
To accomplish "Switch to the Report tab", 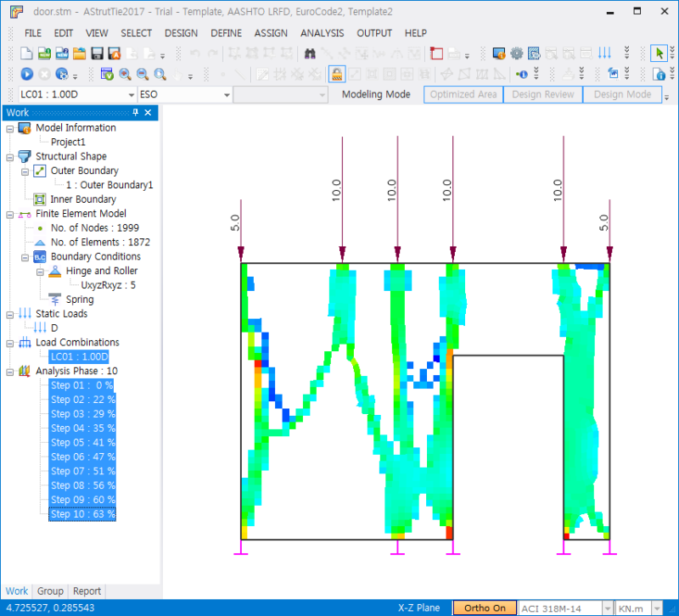I will tap(87, 591).
